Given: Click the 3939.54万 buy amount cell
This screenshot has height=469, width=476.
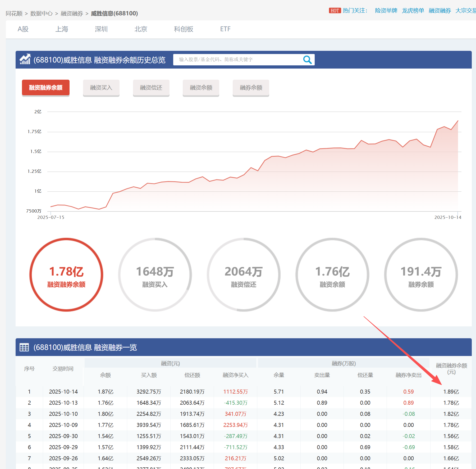Looking at the screenshot, I should (x=149, y=425).
